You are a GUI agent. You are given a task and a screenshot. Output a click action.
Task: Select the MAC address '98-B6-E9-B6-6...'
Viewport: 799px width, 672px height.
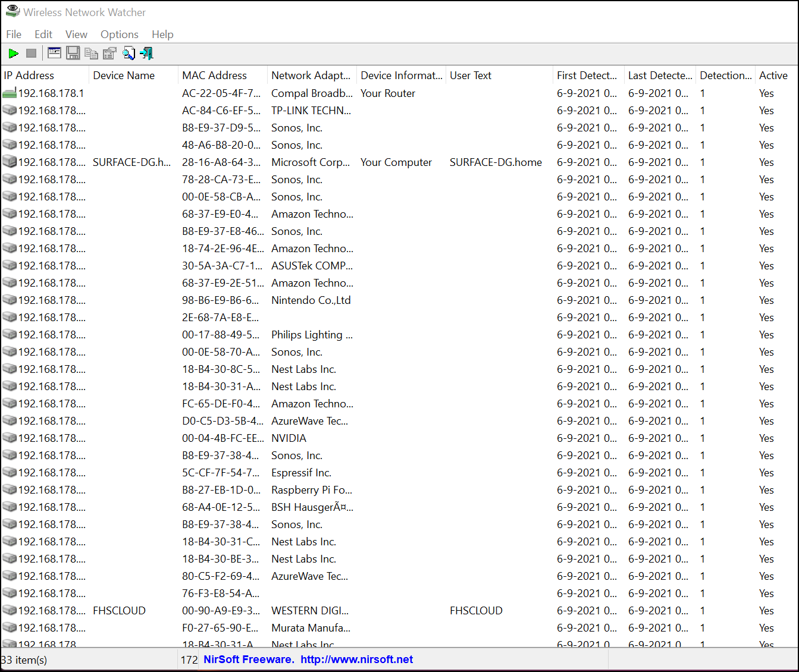221,300
